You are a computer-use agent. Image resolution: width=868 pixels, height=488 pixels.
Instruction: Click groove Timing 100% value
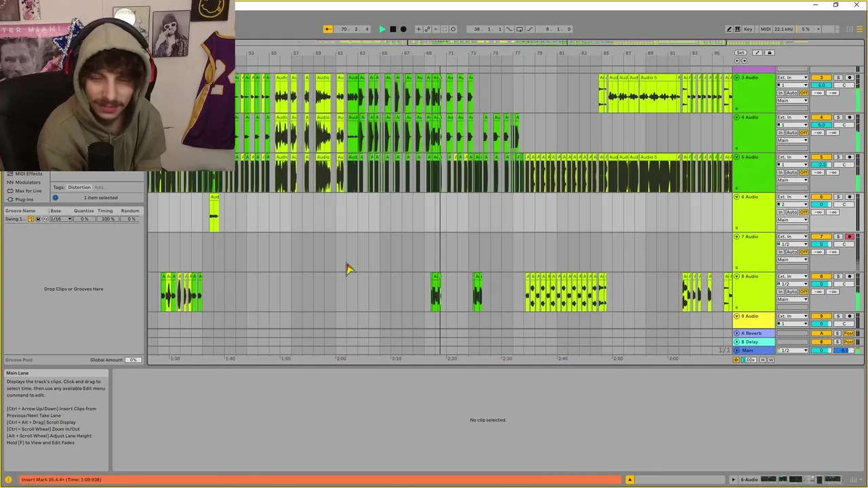pos(108,219)
